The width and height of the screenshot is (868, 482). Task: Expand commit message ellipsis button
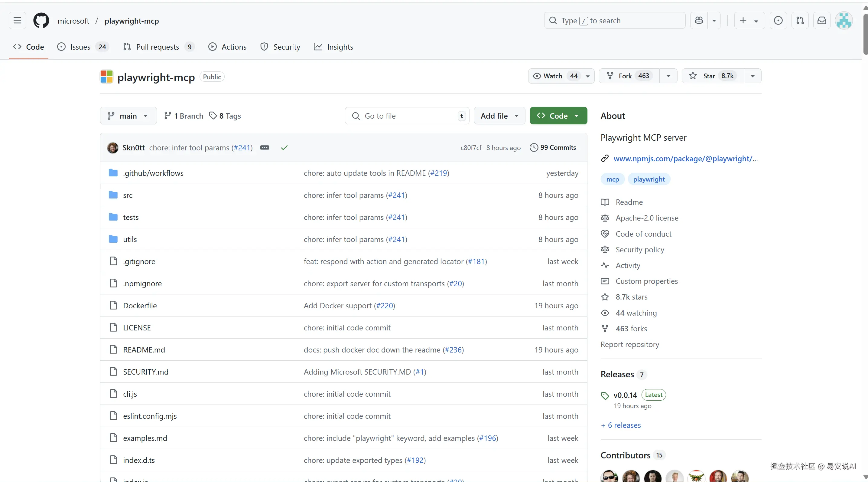(x=265, y=147)
